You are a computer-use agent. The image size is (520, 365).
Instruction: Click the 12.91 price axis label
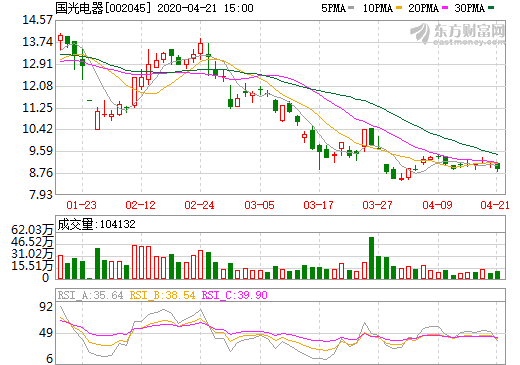37,64
